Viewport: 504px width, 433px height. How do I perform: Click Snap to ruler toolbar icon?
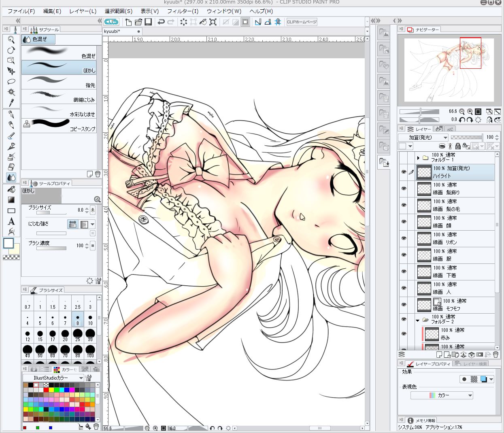(x=258, y=22)
